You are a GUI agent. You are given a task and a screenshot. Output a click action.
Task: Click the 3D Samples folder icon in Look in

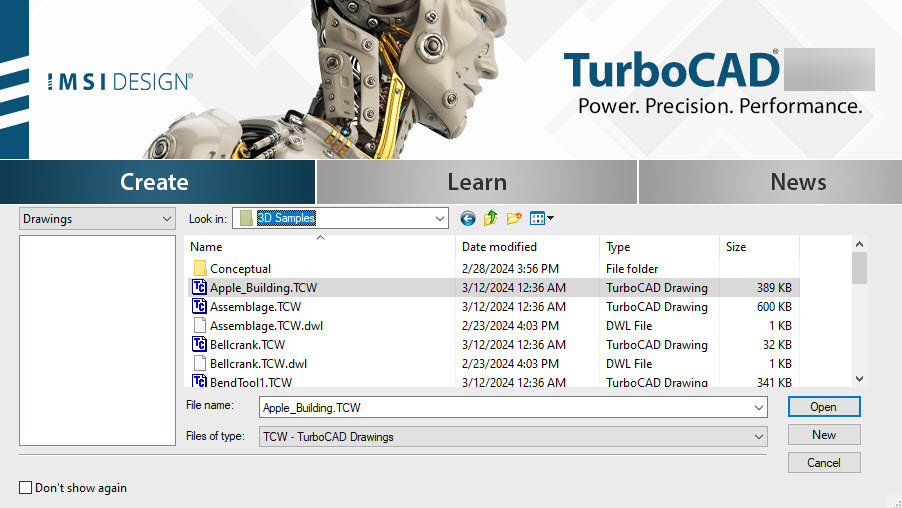[246, 218]
